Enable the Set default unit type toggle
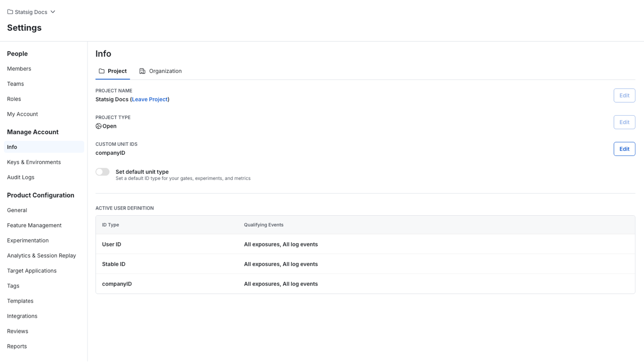 point(102,171)
